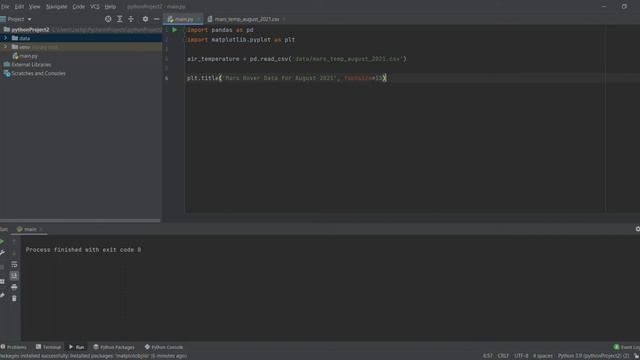Select the pythonProject2 root folder
The width and height of the screenshot is (640, 360).
tap(30, 30)
